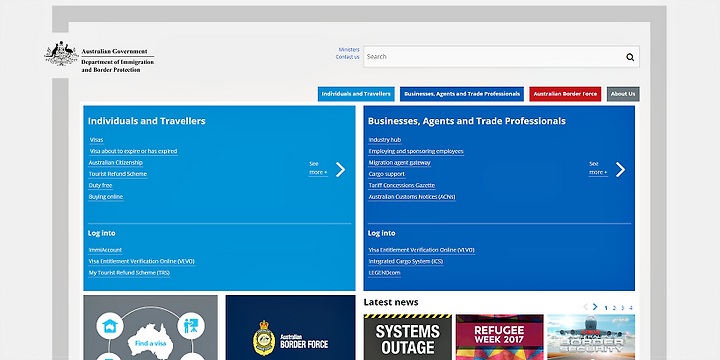This screenshot has height=360, width=720.
Task: Select Latest news page 2
Action: point(614,308)
